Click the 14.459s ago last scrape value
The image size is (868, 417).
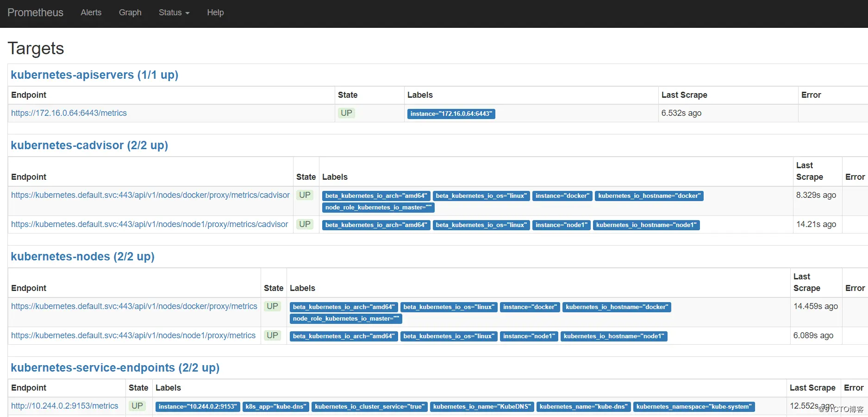816,306
